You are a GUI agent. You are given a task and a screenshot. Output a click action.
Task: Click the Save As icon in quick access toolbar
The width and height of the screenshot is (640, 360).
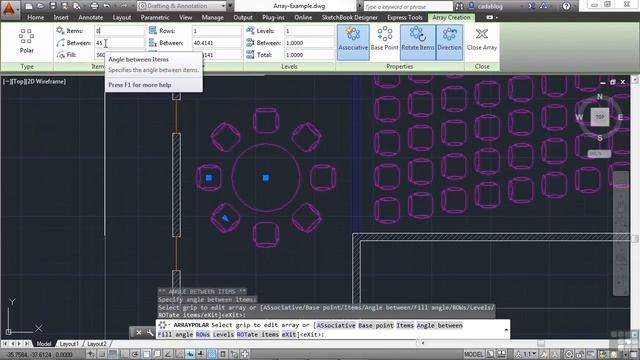[64, 6]
